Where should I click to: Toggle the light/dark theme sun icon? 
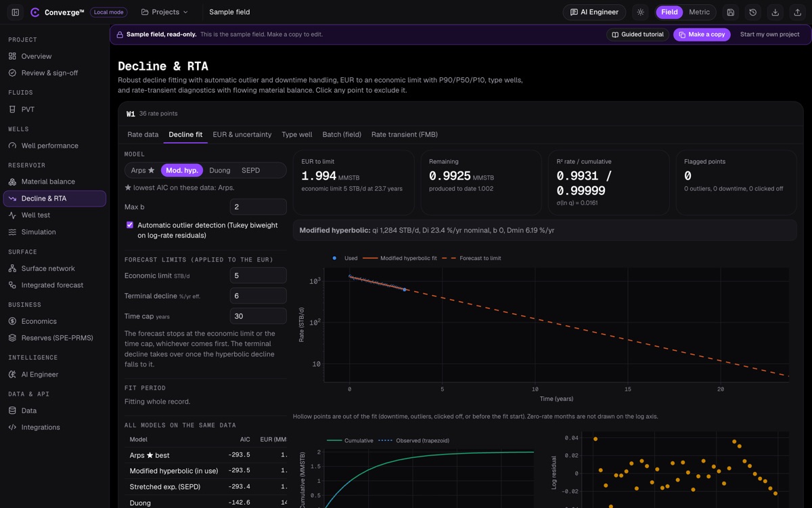(x=641, y=12)
